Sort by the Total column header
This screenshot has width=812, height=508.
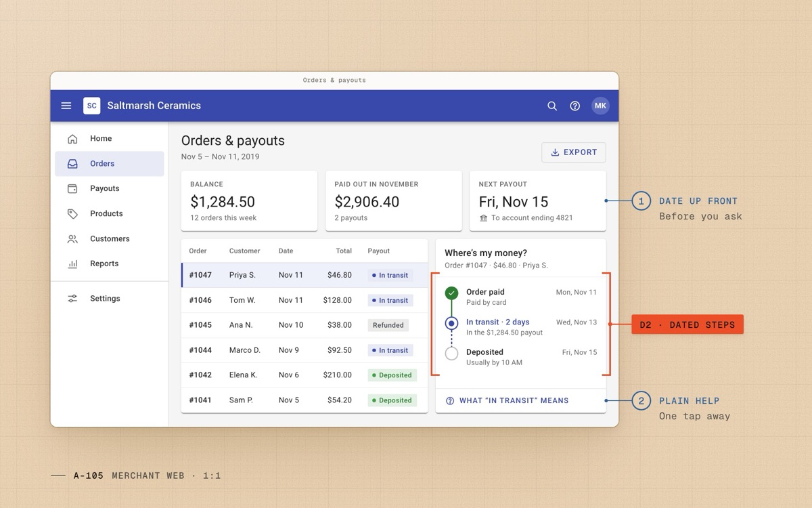(344, 251)
